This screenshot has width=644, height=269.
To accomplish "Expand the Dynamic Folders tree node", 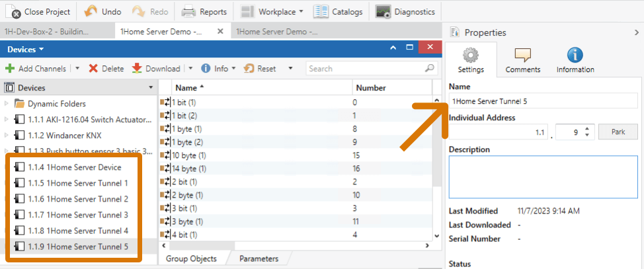I will point(7,104).
